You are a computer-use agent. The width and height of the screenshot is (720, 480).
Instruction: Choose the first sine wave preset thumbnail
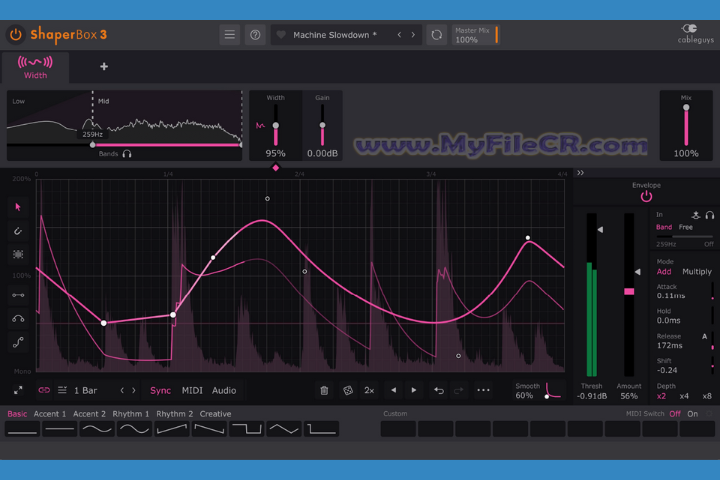tap(97, 429)
